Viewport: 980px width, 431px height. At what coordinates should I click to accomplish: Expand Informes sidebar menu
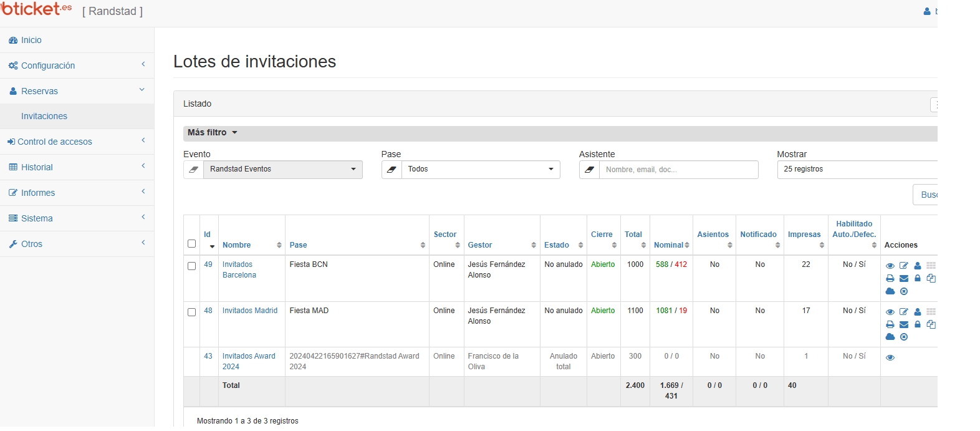point(77,193)
